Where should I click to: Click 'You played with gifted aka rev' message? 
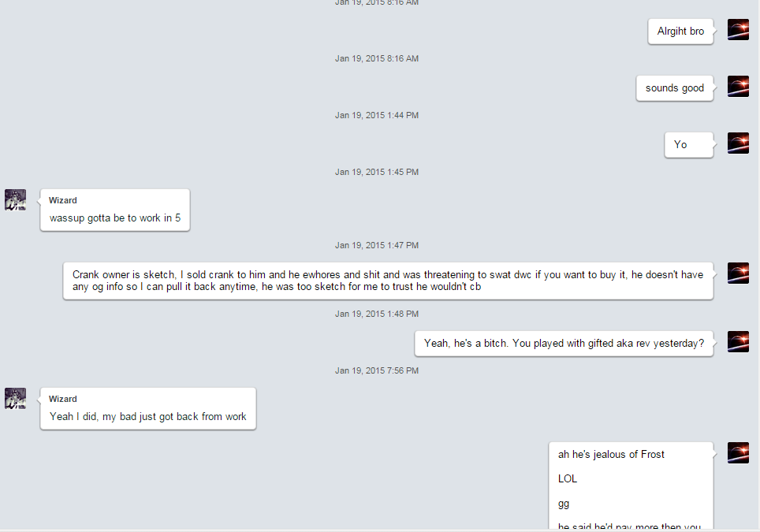pos(564,344)
